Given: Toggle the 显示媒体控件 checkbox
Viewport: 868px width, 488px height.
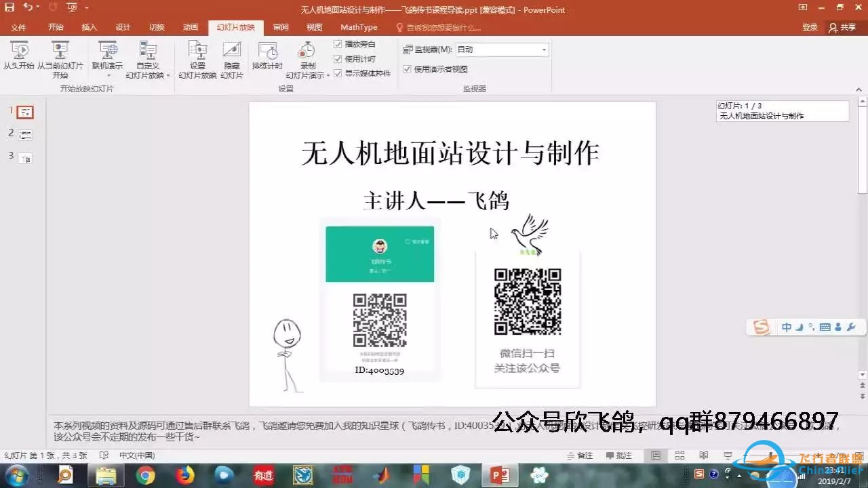Looking at the screenshot, I should point(338,73).
